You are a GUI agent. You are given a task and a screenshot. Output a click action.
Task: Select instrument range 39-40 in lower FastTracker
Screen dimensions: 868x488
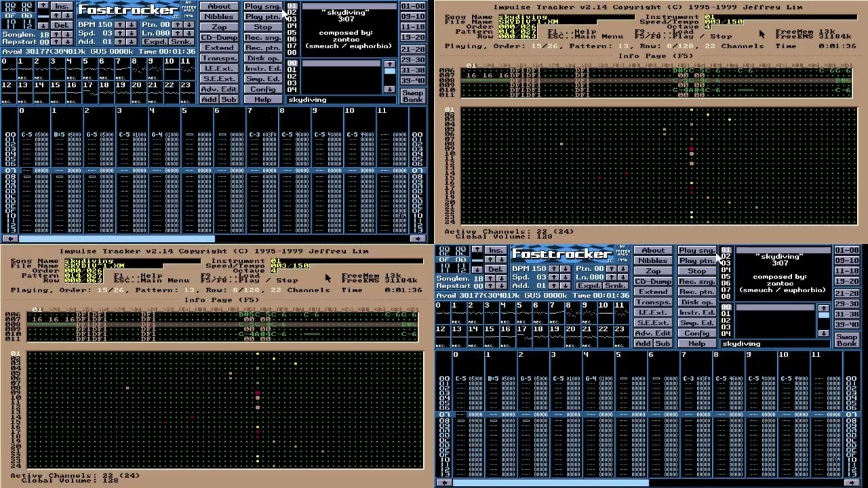847,324
